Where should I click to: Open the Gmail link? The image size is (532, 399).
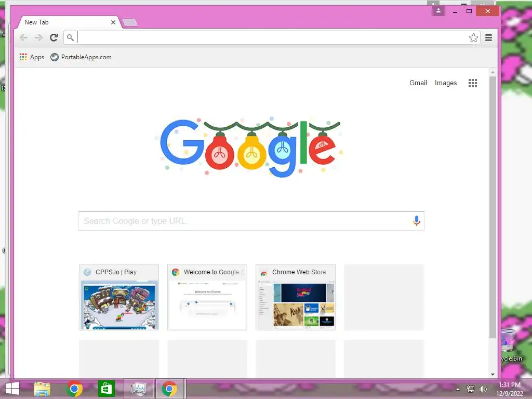pos(418,83)
